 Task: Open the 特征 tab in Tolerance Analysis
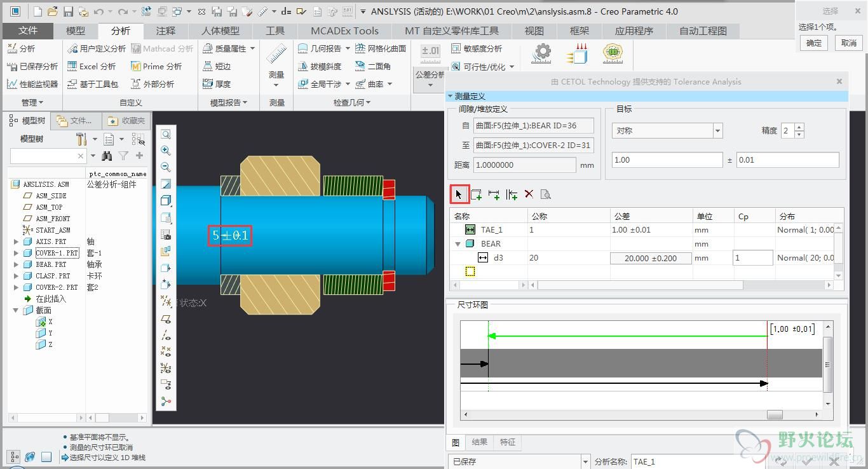pyautogui.click(x=508, y=442)
